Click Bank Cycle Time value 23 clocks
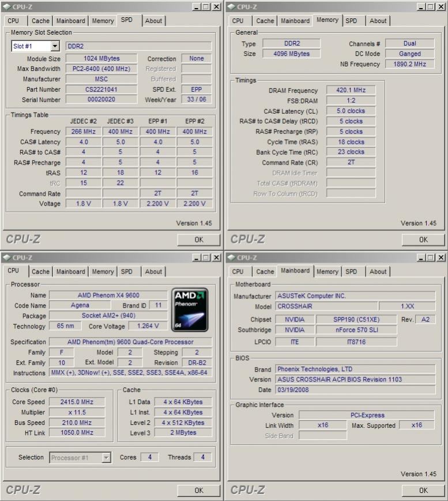The image size is (448, 501). pos(351,152)
